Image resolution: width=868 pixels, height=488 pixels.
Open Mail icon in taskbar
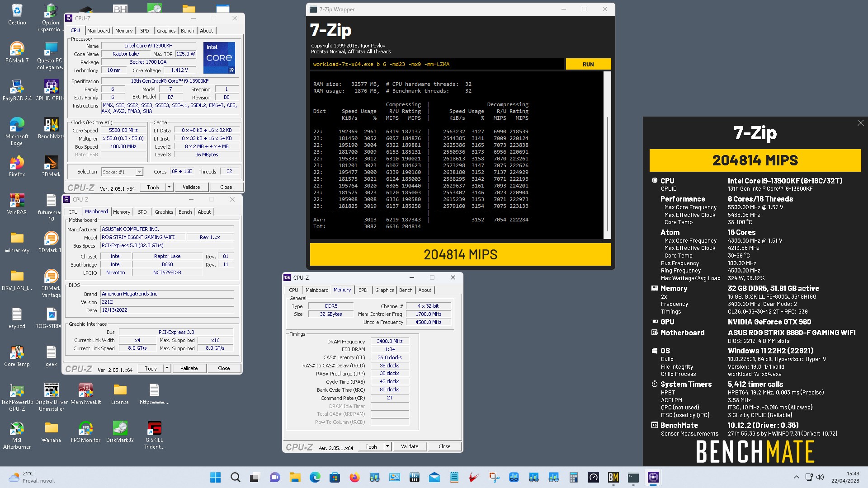tap(434, 477)
